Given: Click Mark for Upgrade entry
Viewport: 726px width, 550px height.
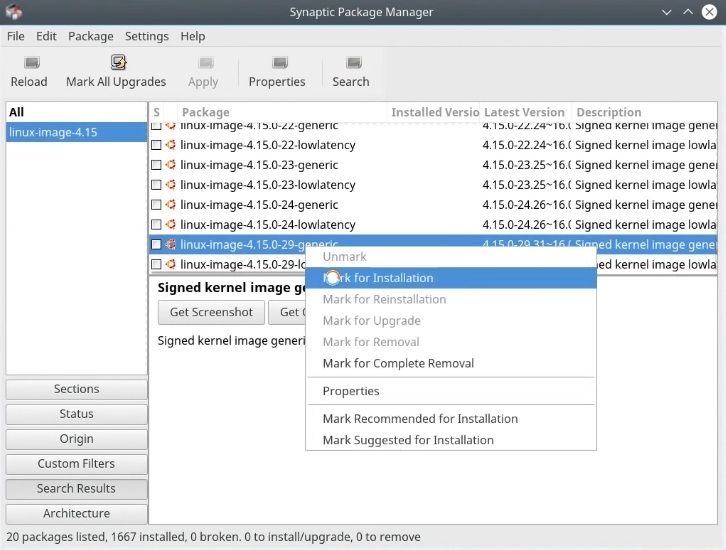Looking at the screenshot, I should [x=451, y=320].
